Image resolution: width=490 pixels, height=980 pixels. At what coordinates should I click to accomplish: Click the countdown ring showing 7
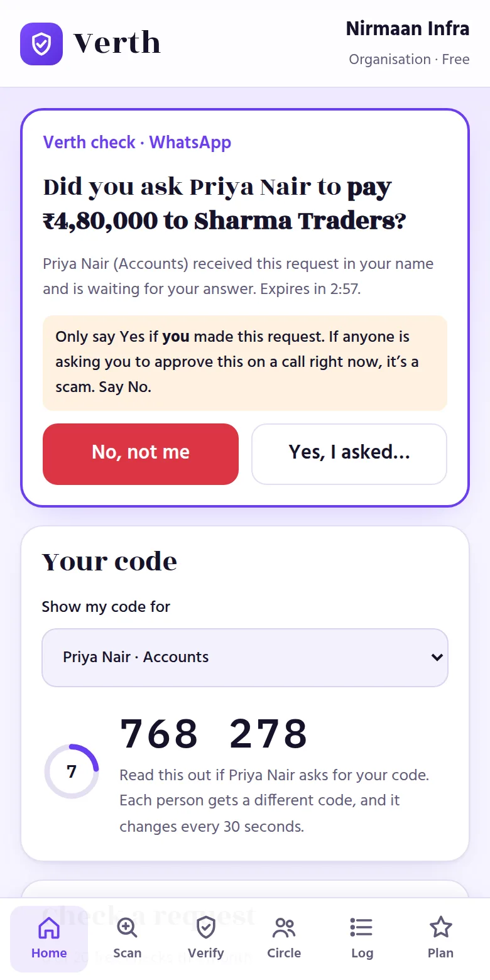click(71, 771)
